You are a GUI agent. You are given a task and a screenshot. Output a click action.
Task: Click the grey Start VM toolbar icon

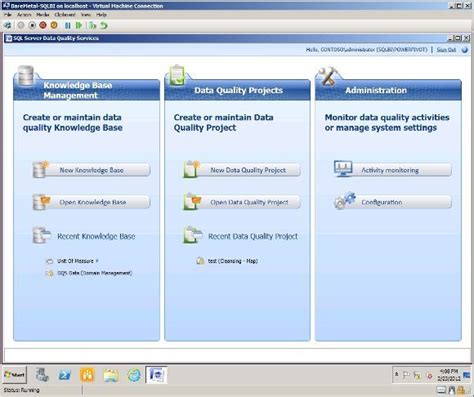21,25
